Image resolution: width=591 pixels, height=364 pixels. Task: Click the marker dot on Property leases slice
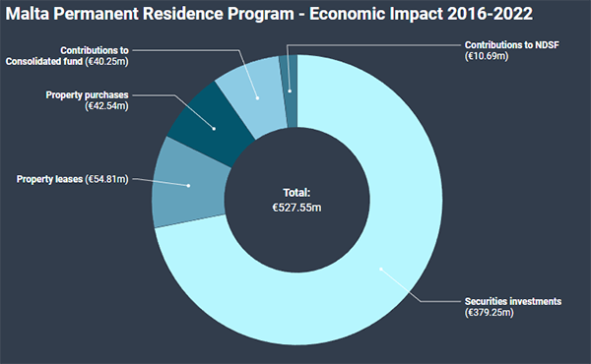(188, 186)
